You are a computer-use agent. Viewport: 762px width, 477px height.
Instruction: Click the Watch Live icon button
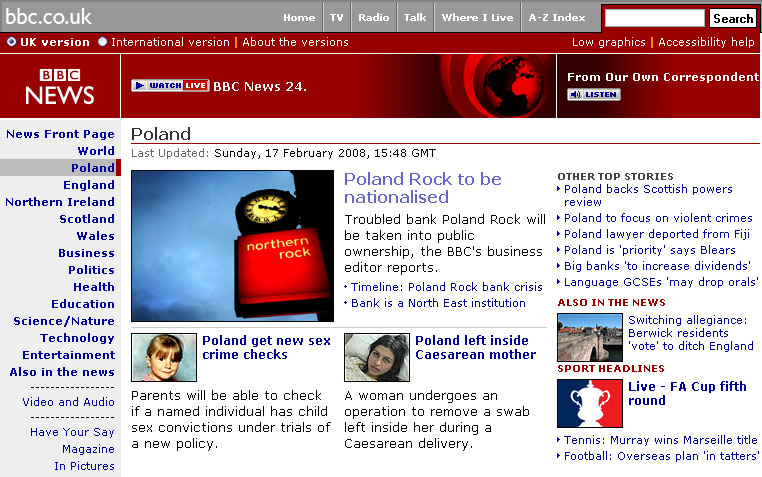click(170, 86)
